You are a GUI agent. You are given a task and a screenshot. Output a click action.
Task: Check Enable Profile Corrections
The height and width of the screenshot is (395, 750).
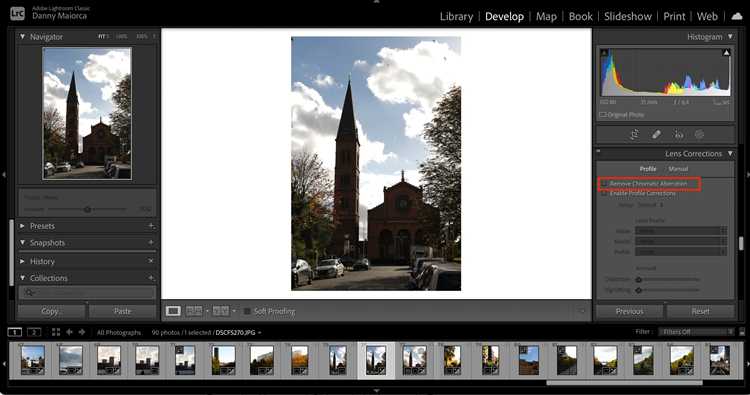[x=604, y=193]
